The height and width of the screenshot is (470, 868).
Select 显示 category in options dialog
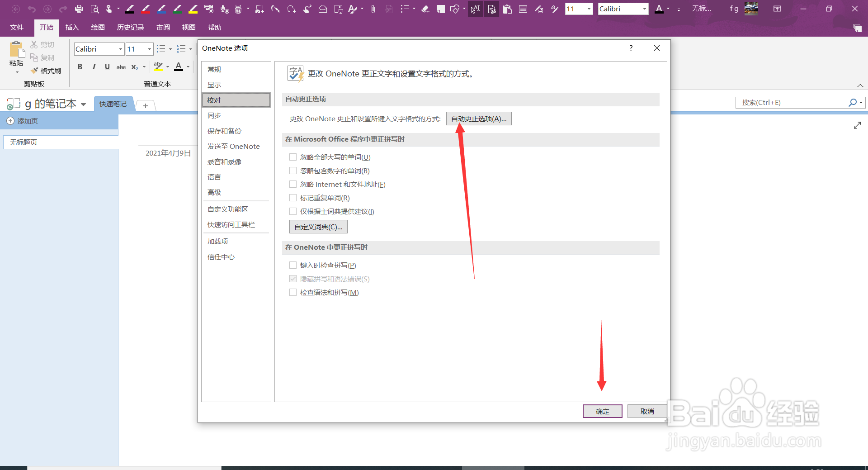tap(236, 85)
